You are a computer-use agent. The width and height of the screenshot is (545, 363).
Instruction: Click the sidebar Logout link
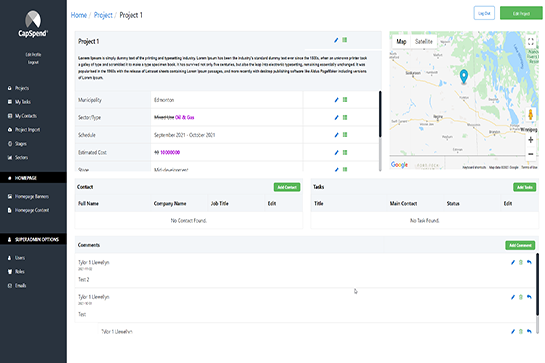(x=33, y=62)
